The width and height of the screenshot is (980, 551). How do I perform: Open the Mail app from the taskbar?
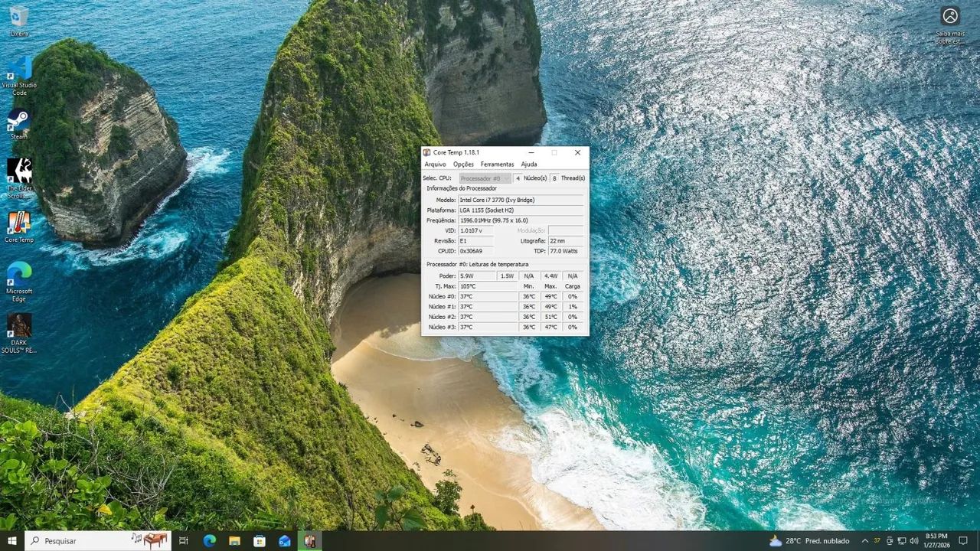[285, 541]
